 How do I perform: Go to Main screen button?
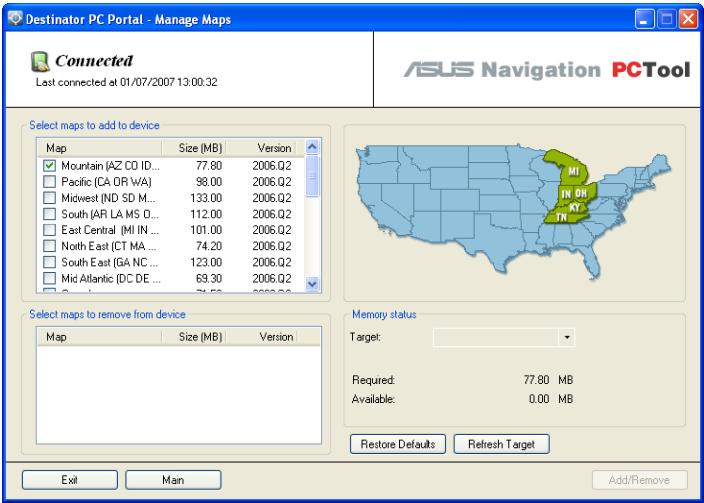pyautogui.click(x=173, y=480)
